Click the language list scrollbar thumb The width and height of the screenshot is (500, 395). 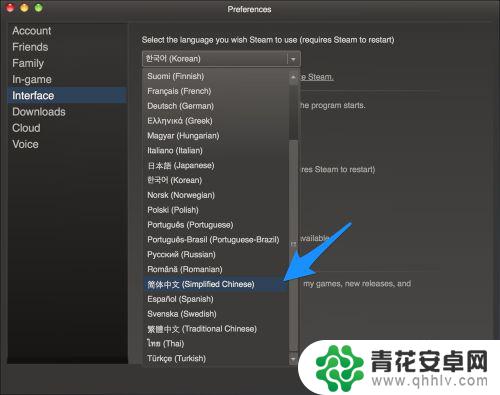293,245
